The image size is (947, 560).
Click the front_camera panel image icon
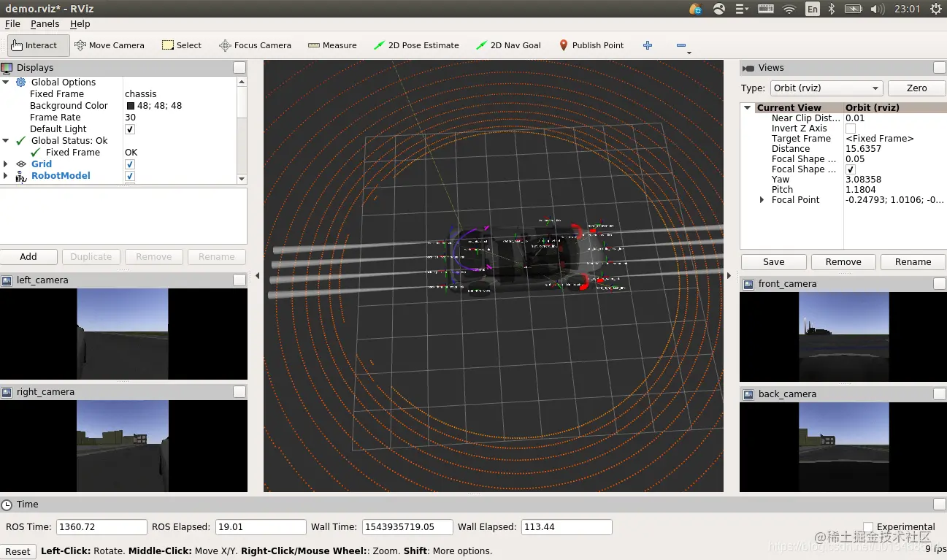748,284
